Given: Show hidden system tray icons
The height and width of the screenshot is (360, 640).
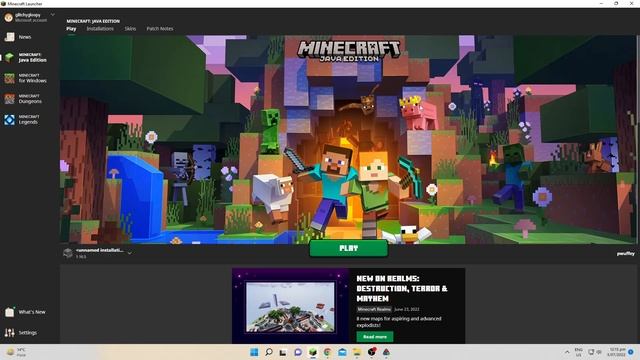Looking at the screenshot, I should point(567,352).
